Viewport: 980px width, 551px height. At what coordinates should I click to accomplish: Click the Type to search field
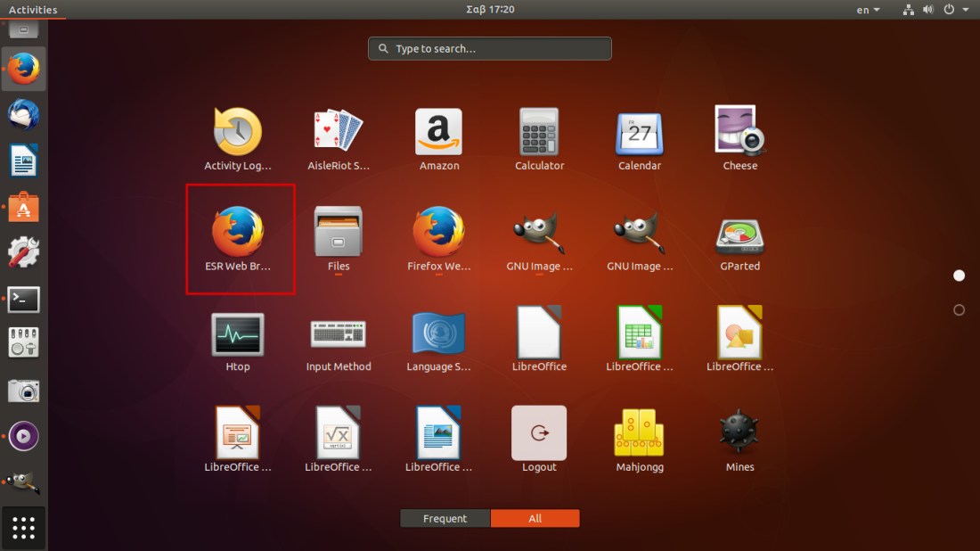pyautogui.click(x=490, y=48)
